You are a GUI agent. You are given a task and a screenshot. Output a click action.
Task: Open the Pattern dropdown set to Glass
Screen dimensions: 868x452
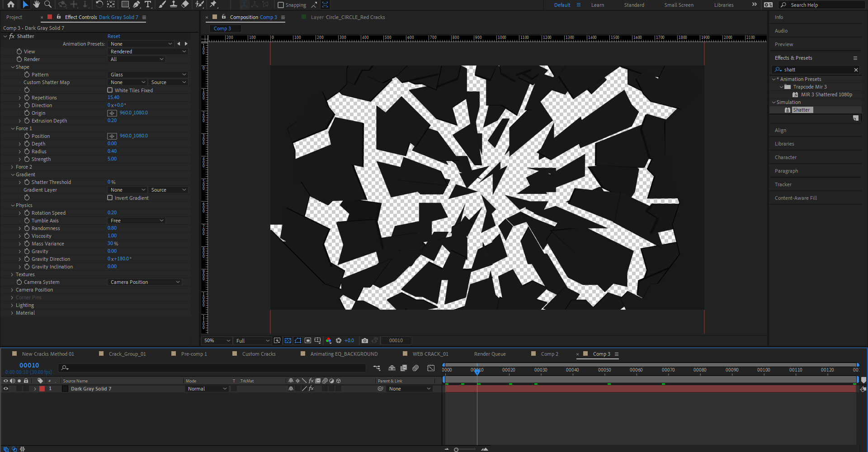[x=147, y=74]
